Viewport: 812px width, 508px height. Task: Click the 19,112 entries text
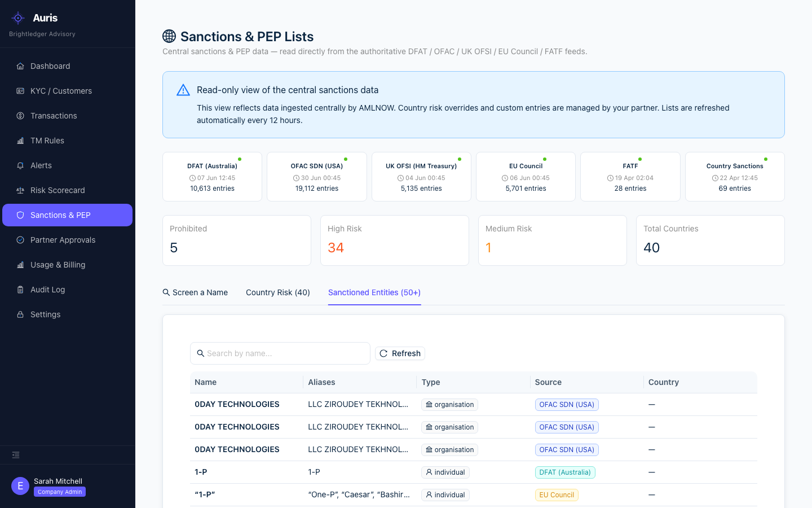317,189
